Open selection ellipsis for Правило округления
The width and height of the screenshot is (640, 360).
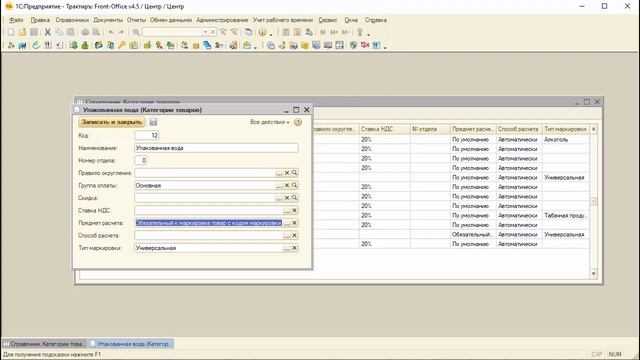(x=279, y=173)
